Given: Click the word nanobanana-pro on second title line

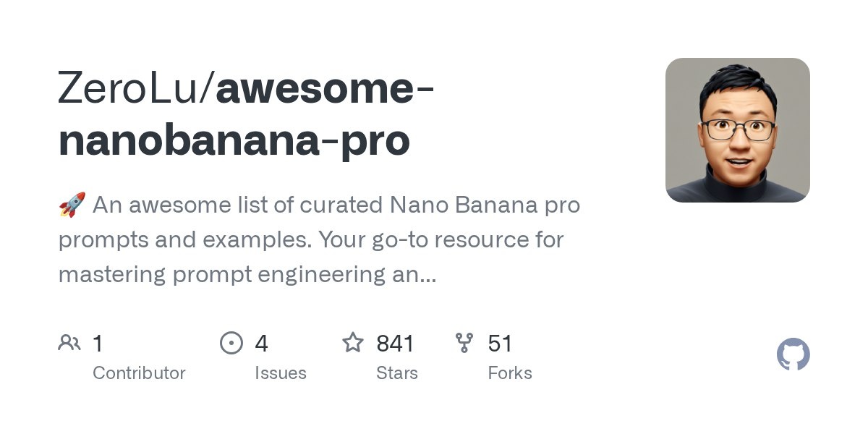Looking at the screenshot, I should click(x=234, y=140).
